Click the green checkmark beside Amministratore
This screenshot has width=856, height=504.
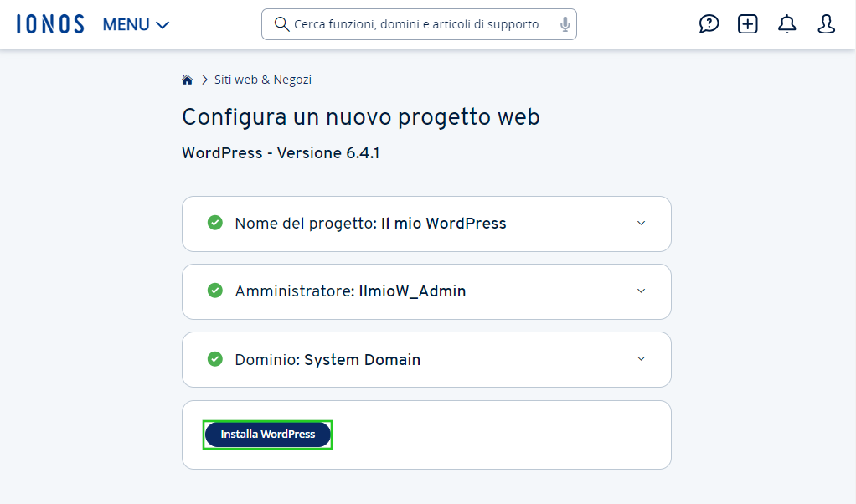(x=215, y=291)
